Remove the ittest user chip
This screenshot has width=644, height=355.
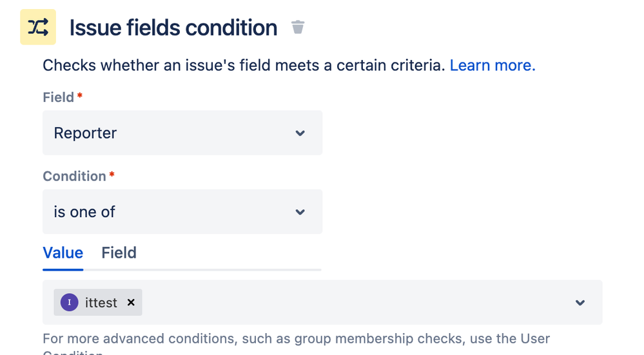[131, 302]
